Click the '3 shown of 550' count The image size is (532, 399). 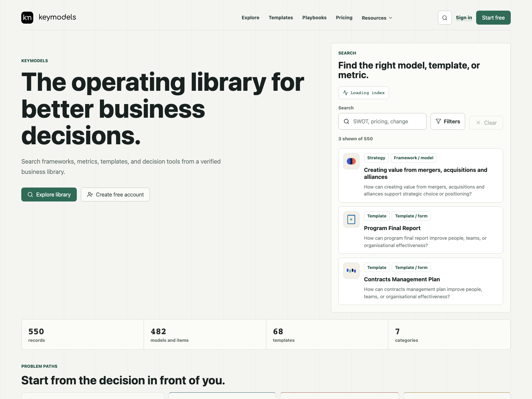pyautogui.click(x=355, y=139)
